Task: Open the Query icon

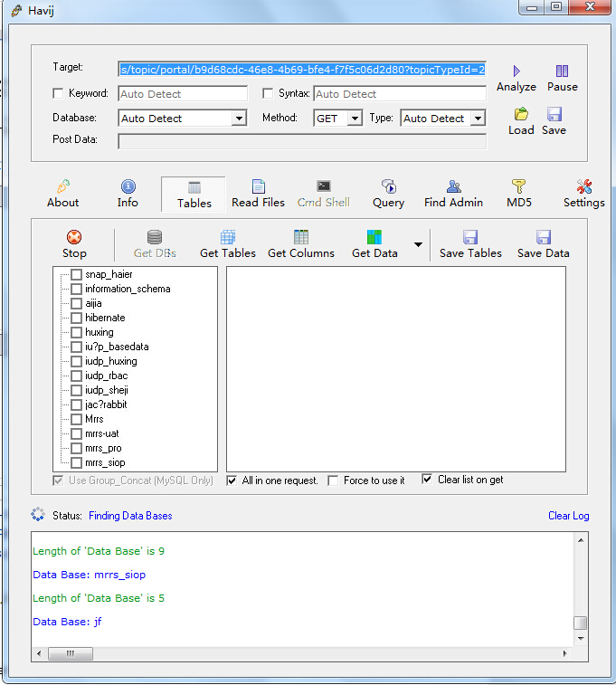Action: (x=389, y=186)
